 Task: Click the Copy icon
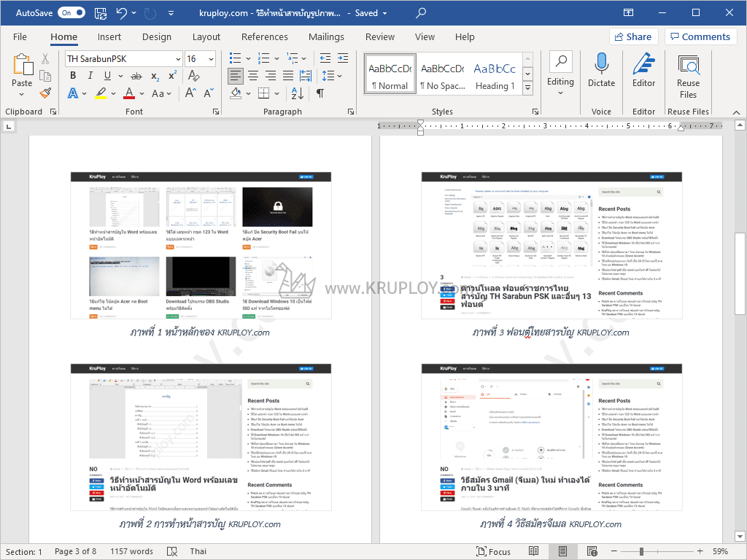click(x=45, y=76)
